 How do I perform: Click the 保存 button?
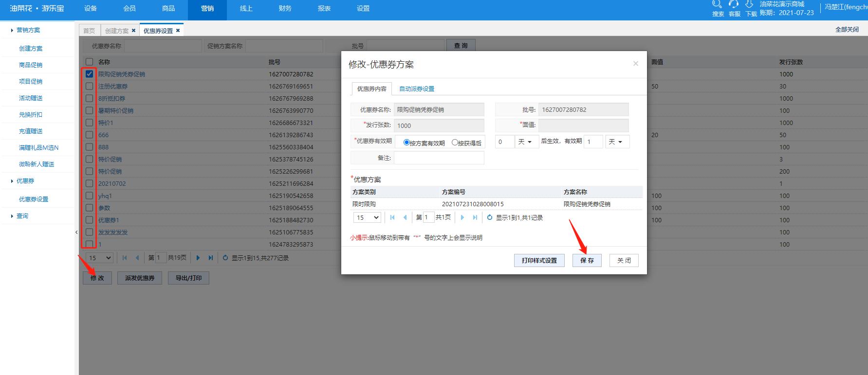(x=587, y=260)
